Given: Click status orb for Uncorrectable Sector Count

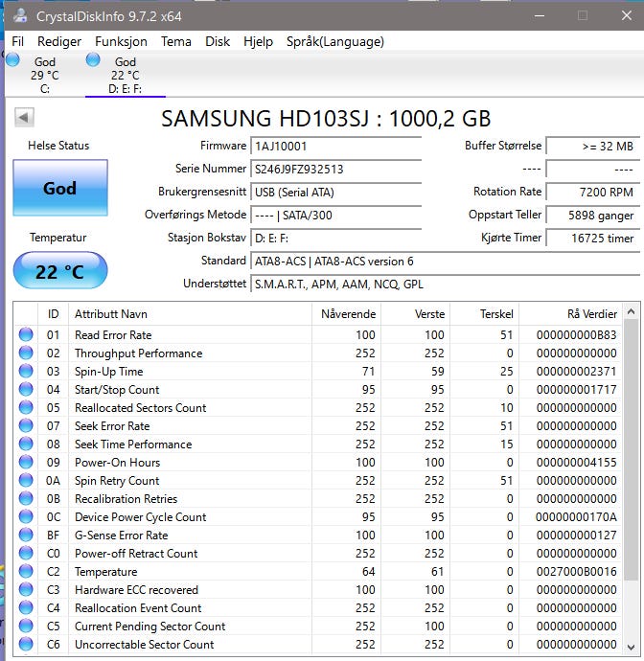Looking at the screenshot, I should pos(26,645).
